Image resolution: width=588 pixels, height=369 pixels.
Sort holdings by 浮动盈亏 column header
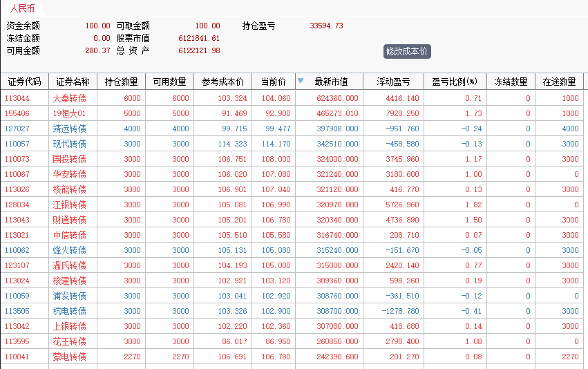click(393, 82)
